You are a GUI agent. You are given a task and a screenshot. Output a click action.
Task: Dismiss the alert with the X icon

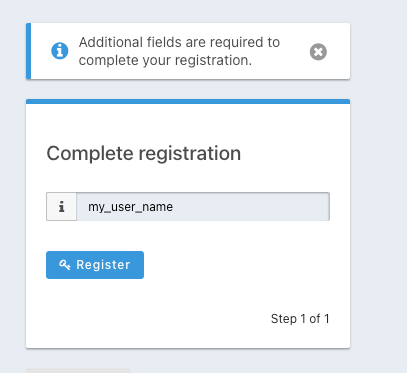318,52
